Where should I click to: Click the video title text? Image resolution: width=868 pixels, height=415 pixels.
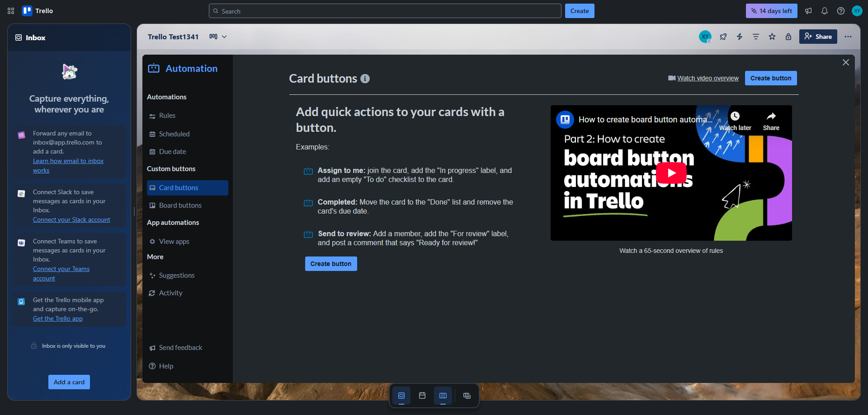pyautogui.click(x=645, y=120)
